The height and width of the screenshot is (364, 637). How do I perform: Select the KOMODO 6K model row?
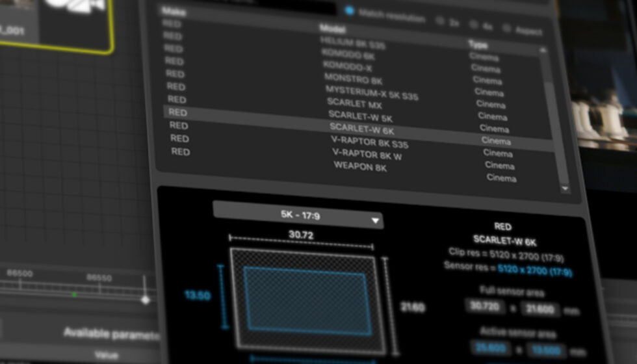click(348, 55)
